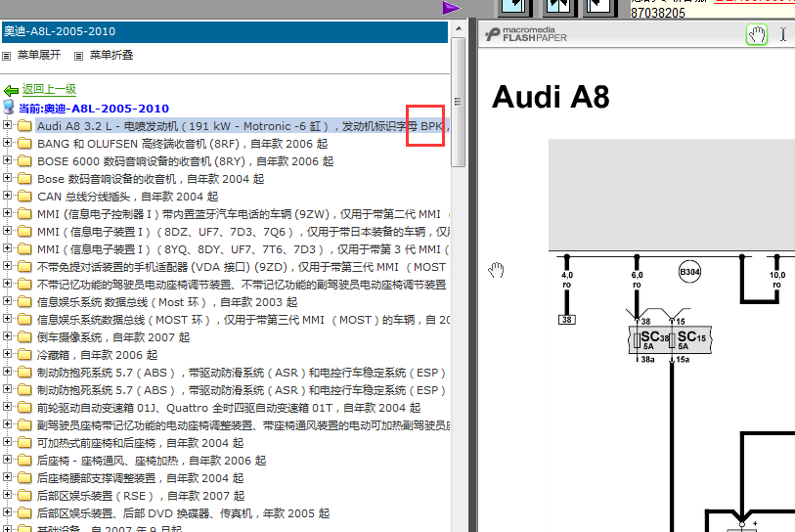This screenshot has width=795, height=532.
Task: Select '前轮驱动自动变速箱 01J、Quattro' entry text
Action: click(229, 408)
